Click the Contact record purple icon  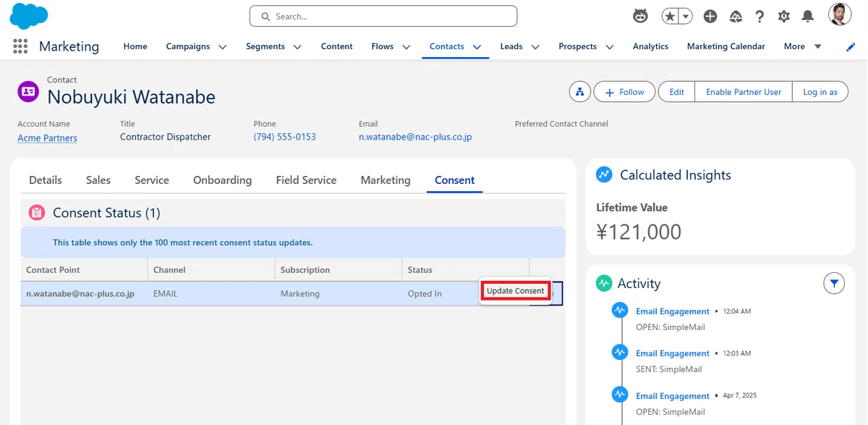[28, 91]
